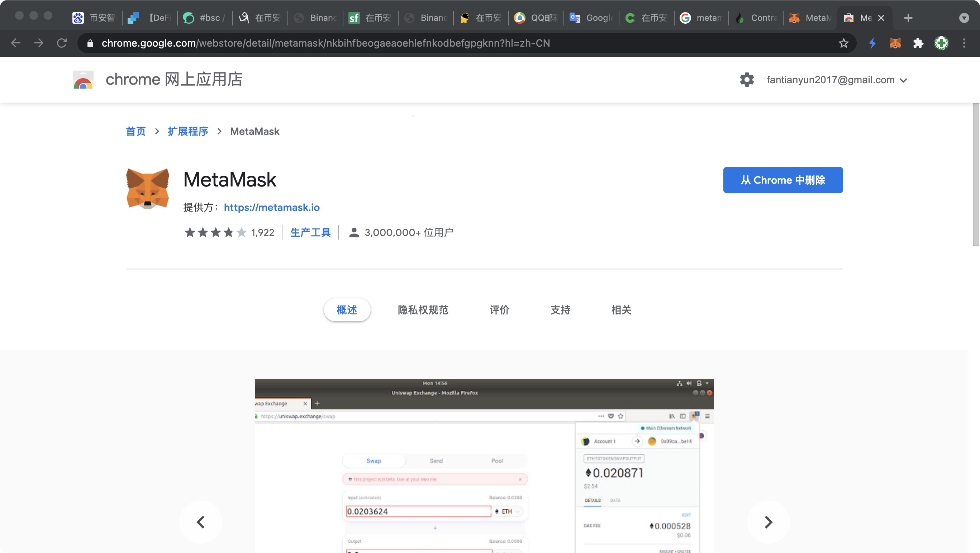This screenshot has height=553, width=980.
Task: Click the MetaMask fox logo image
Action: [x=148, y=188]
